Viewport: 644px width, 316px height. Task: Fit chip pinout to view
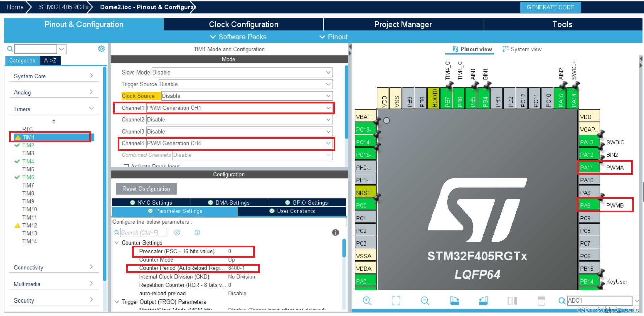click(x=396, y=300)
